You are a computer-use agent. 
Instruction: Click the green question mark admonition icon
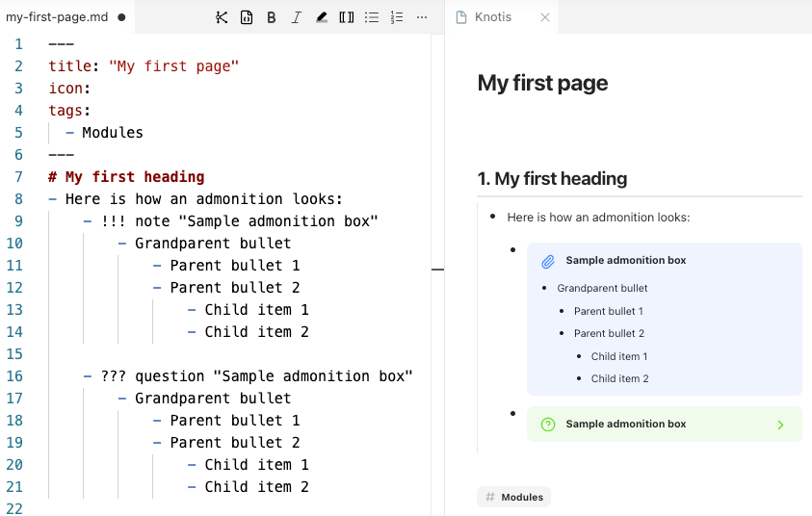pyautogui.click(x=548, y=425)
